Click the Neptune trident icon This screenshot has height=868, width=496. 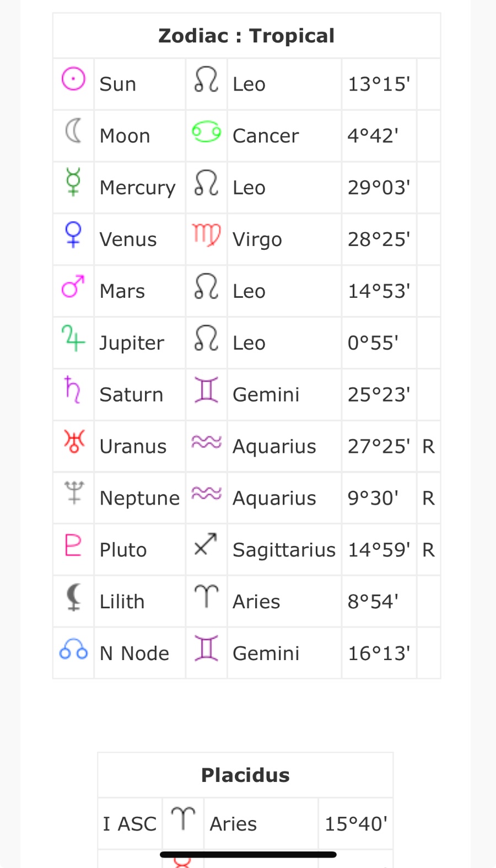click(x=74, y=492)
